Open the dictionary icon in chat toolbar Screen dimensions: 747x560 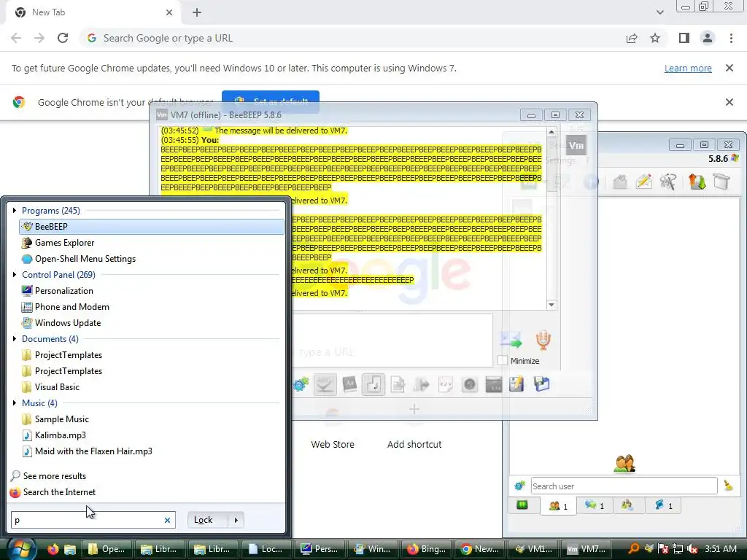click(349, 384)
